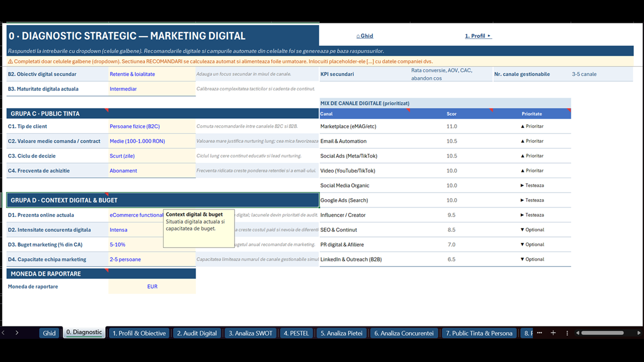The width and height of the screenshot is (644, 362).
Task: Select the '3-5 canale' value cell
Action: [x=602, y=74]
